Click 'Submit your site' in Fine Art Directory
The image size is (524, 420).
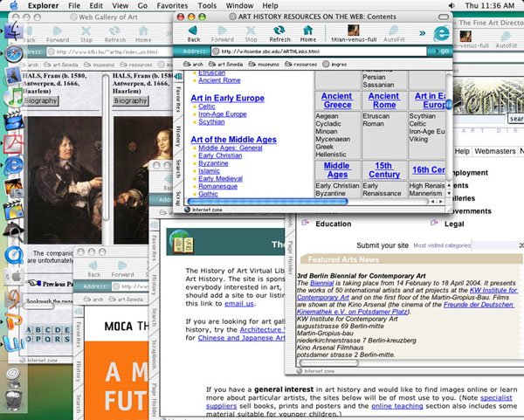coord(383,245)
